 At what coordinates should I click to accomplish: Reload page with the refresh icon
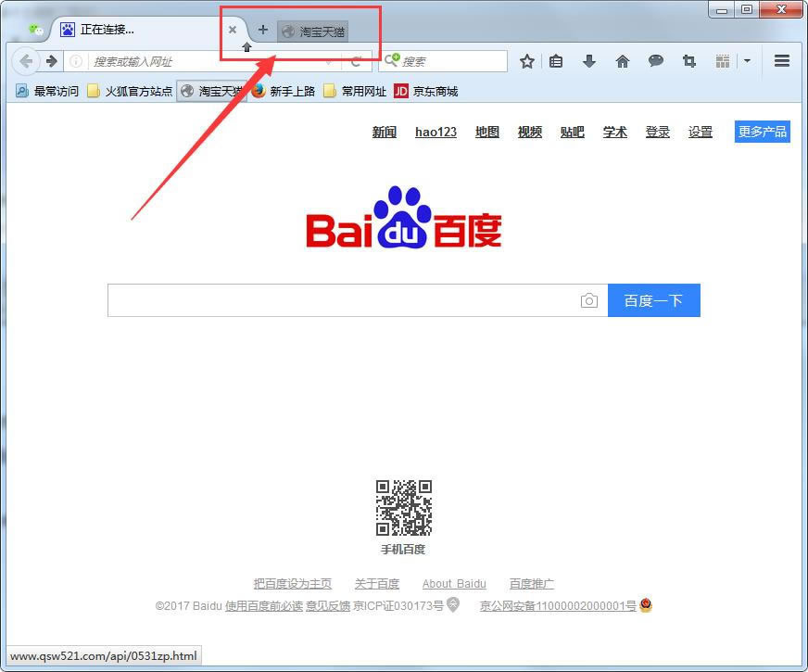coord(356,62)
